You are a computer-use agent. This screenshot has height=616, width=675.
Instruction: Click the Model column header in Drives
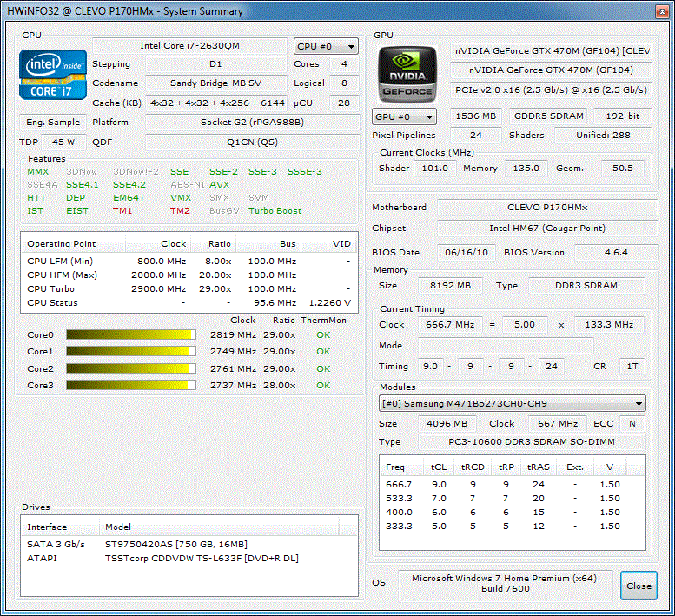point(219,527)
